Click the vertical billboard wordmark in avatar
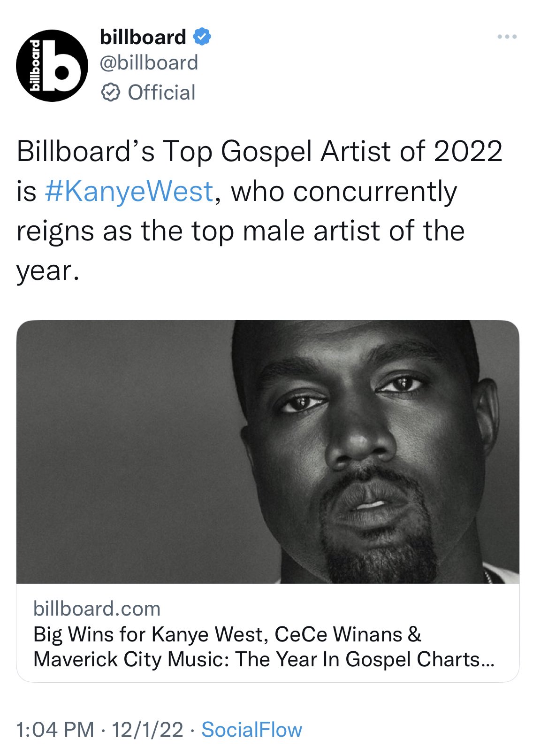This screenshot has height=756, width=533. [34, 65]
